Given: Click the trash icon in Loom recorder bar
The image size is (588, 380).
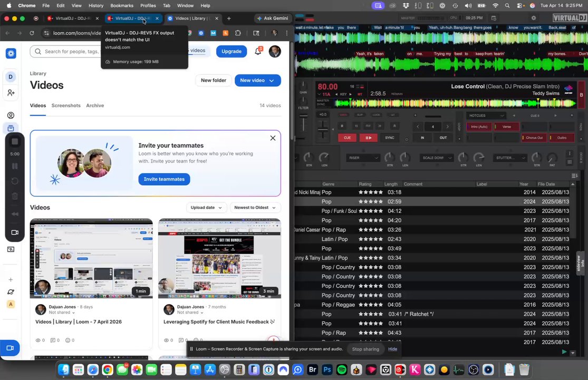Looking at the screenshot, I should pyautogui.click(x=15, y=196).
